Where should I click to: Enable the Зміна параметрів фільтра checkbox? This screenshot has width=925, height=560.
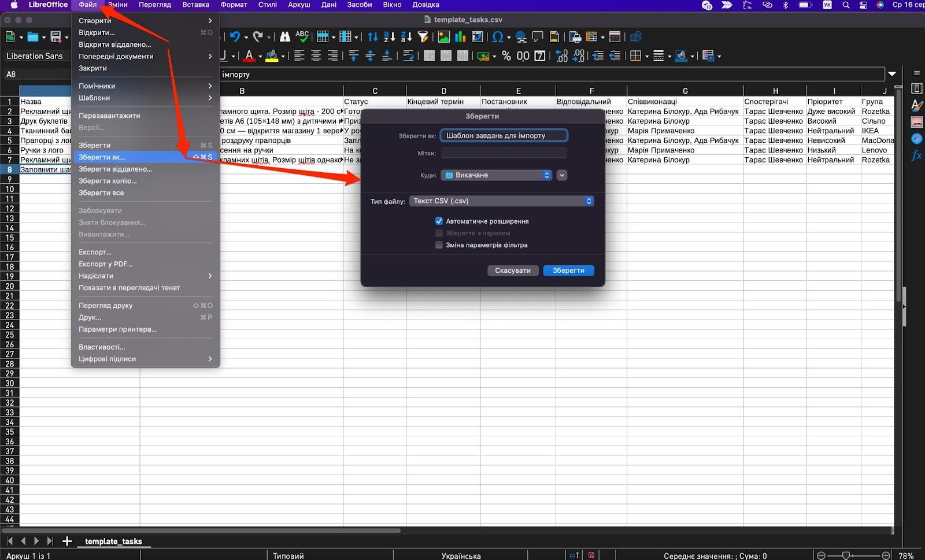439,245
